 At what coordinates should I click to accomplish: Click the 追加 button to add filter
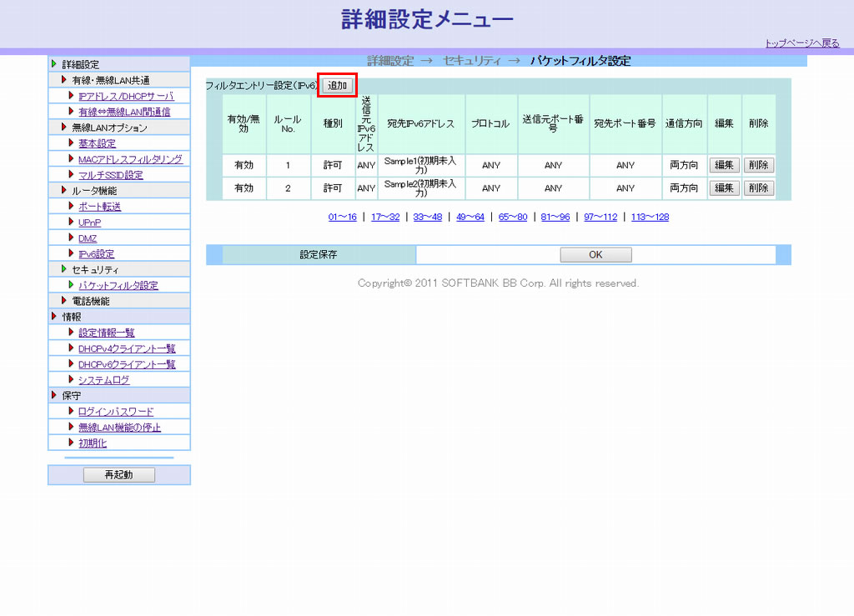(337, 86)
